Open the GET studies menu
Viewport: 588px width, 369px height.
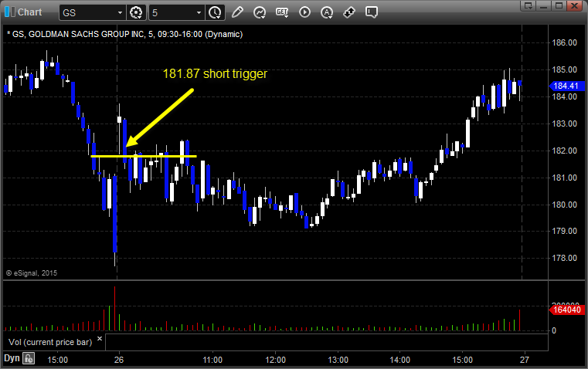coord(282,12)
